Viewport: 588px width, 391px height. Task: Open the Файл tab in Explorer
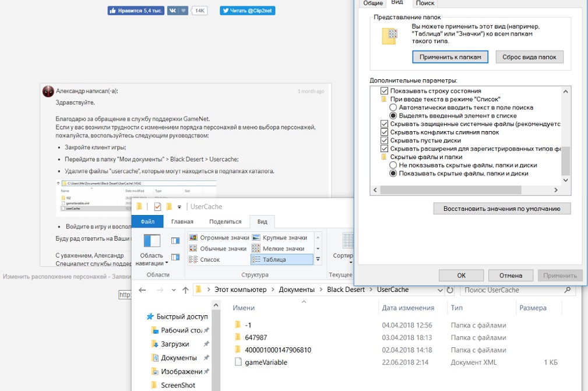[147, 221]
